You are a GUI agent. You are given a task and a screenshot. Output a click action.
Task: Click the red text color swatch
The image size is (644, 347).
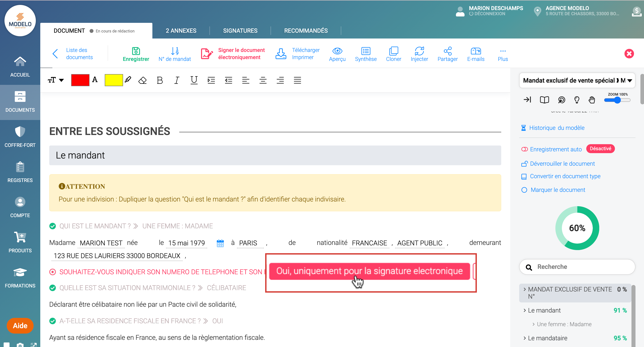(x=80, y=80)
